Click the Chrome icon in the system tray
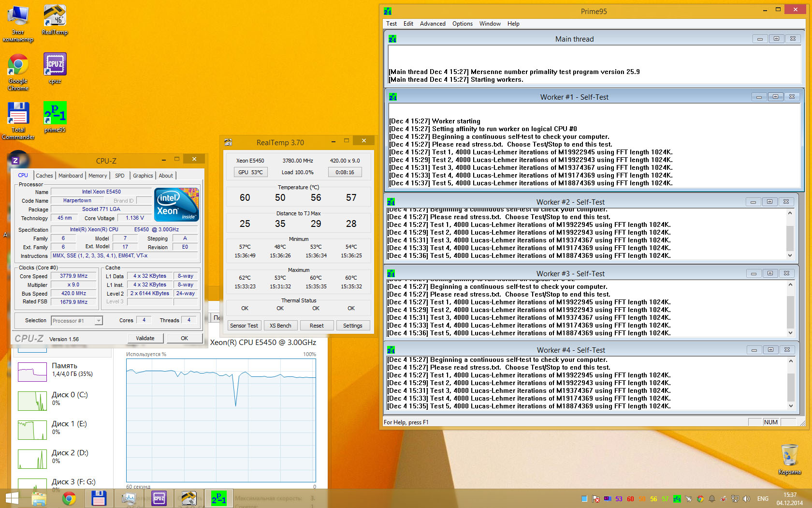 (x=700, y=499)
